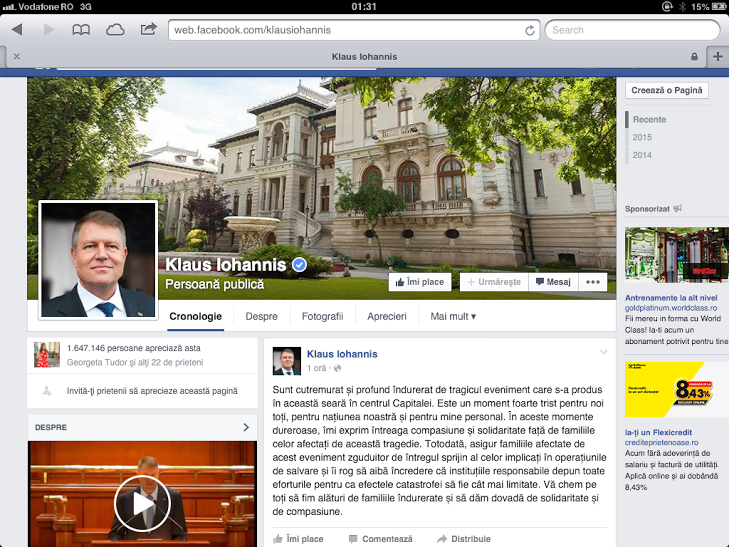Reload the page with refresh icon
The height and width of the screenshot is (547, 729).
pos(530,30)
